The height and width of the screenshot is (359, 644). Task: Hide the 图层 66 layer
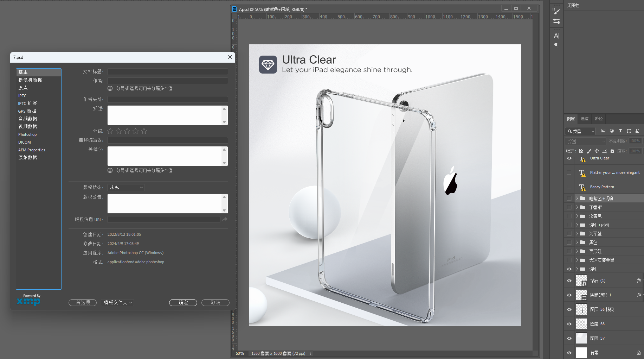(569, 324)
